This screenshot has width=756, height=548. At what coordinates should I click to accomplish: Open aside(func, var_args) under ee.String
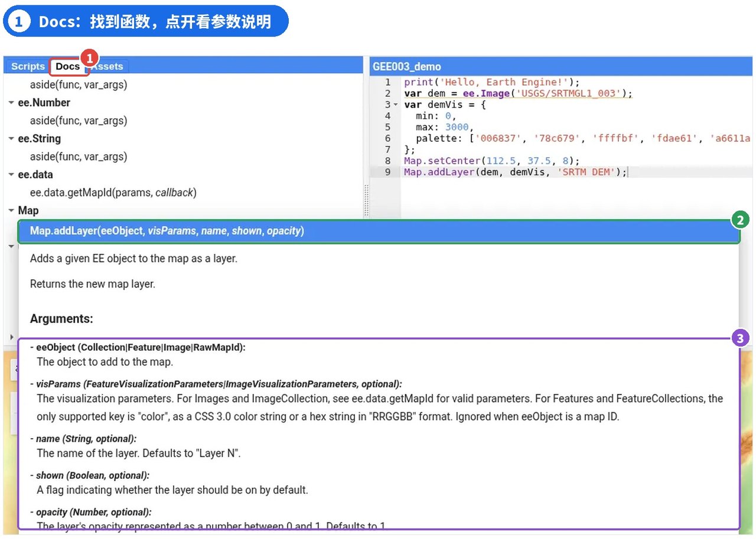point(79,156)
